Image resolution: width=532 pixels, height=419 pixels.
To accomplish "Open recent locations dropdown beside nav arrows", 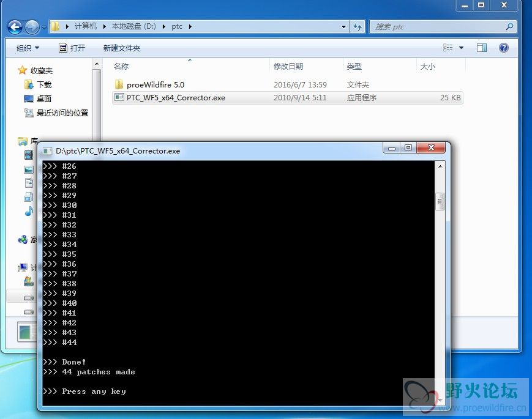I will 45,27.
